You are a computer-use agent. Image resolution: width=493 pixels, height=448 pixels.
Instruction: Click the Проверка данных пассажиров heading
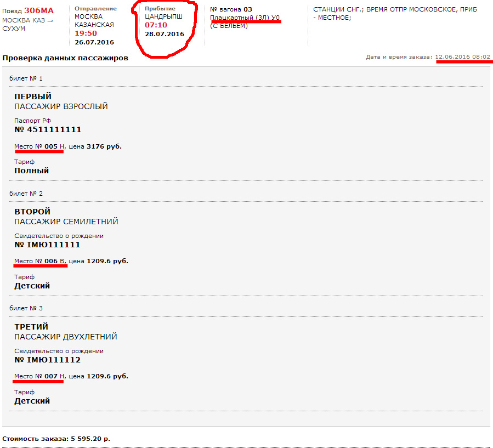click(x=65, y=58)
